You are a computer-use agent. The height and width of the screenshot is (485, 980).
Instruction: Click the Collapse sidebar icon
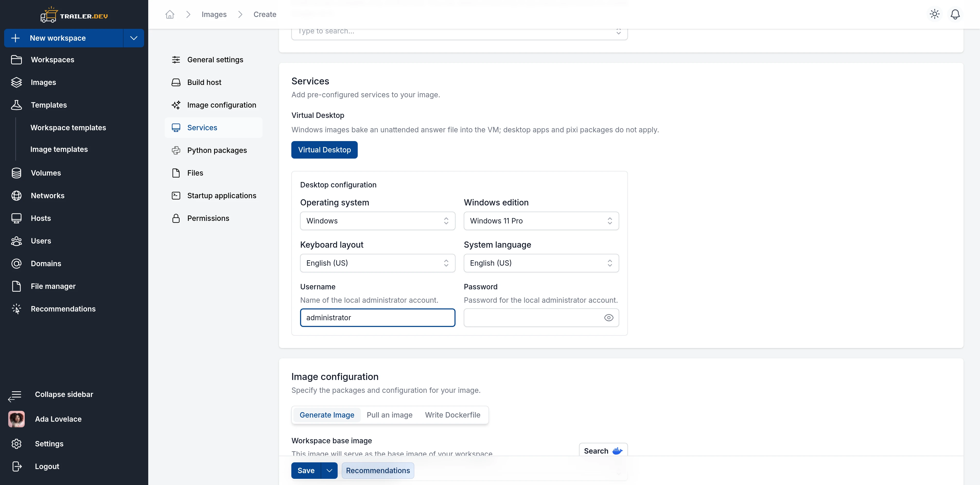pyautogui.click(x=14, y=396)
